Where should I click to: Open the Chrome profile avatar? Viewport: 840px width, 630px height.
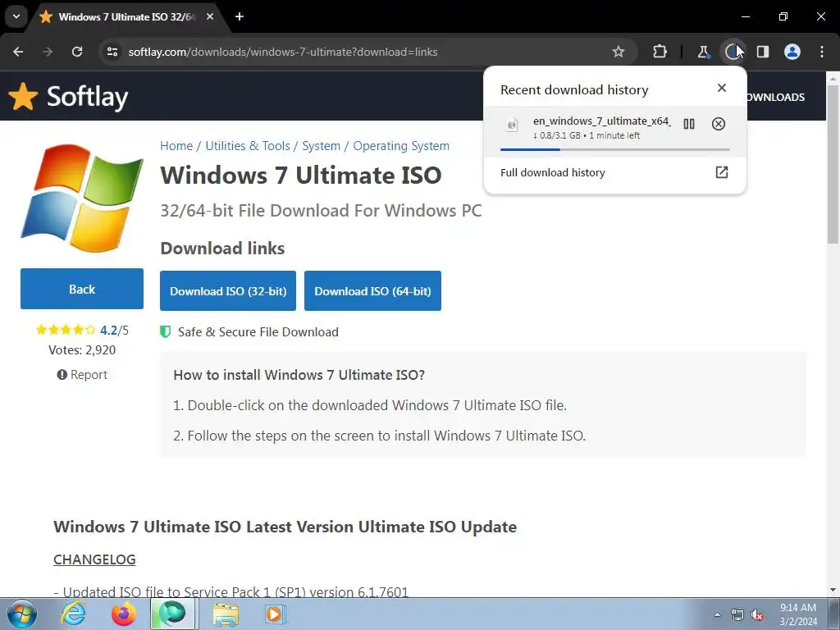[792, 52]
